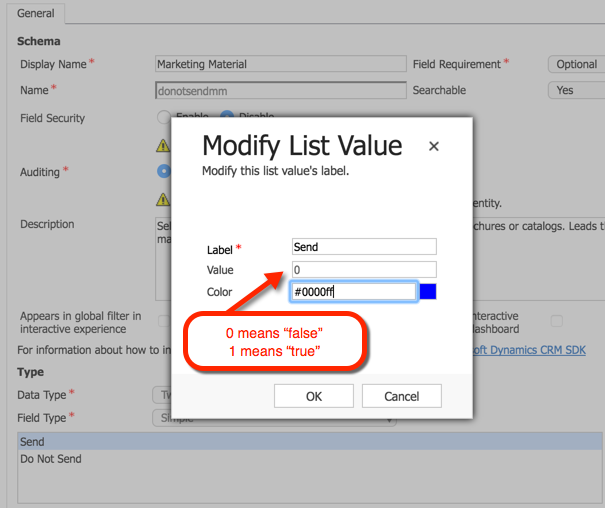Select the Do Not Send list option

(x=52, y=459)
